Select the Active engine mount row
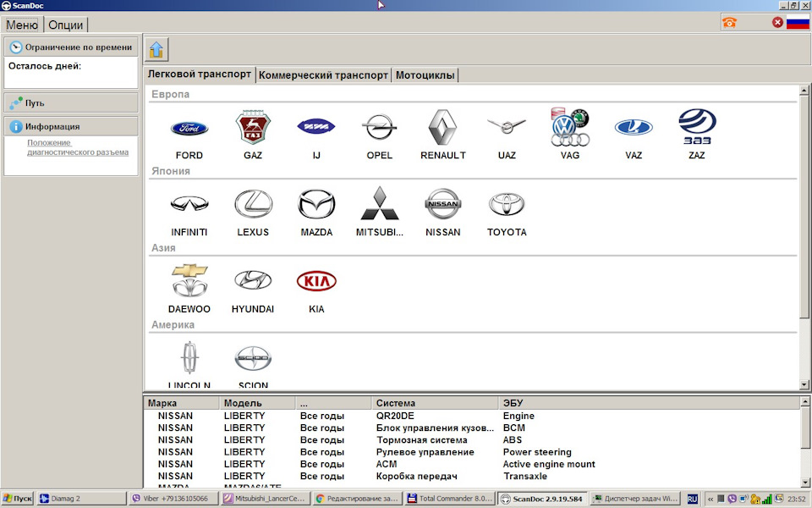 click(x=472, y=464)
